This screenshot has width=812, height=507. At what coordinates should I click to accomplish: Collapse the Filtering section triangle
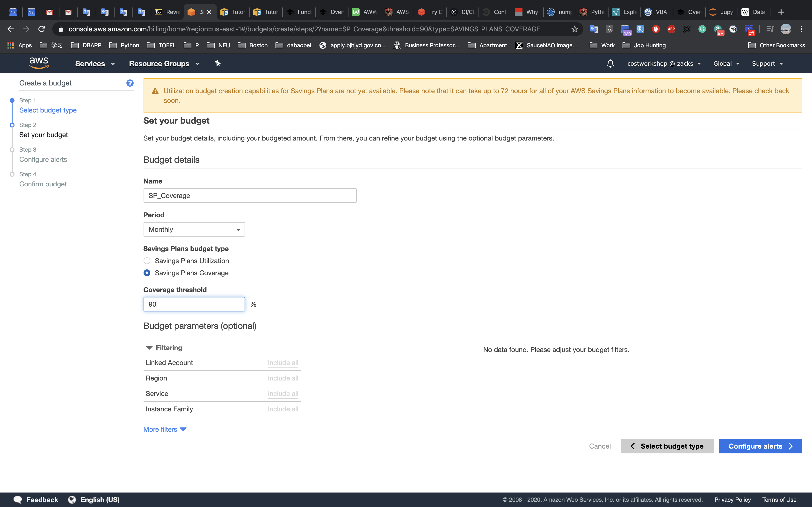[149, 348]
